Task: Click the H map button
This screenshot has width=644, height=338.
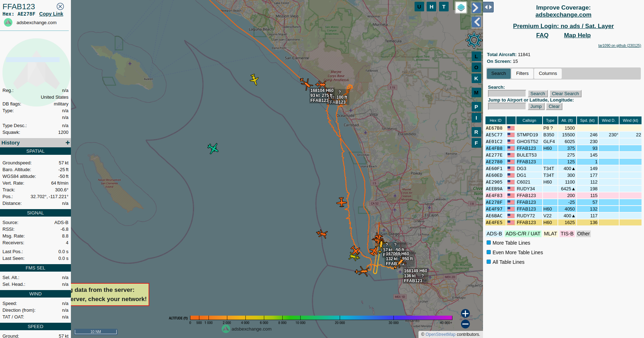Action: tap(431, 6)
